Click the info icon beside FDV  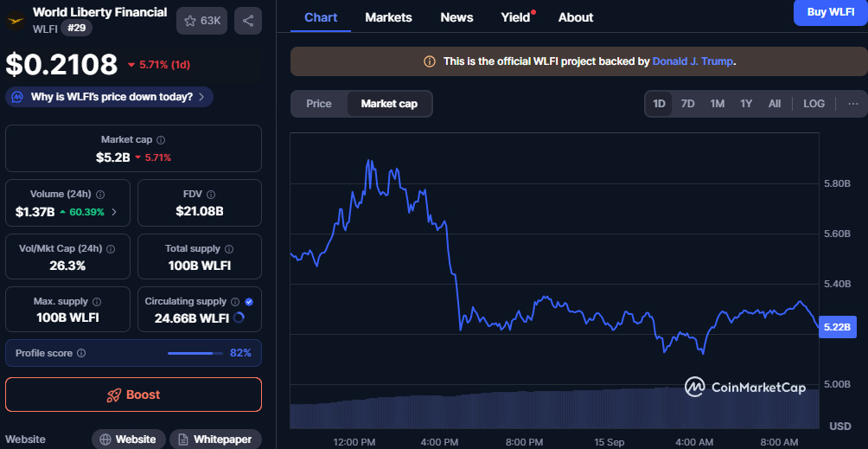click(x=211, y=195)
